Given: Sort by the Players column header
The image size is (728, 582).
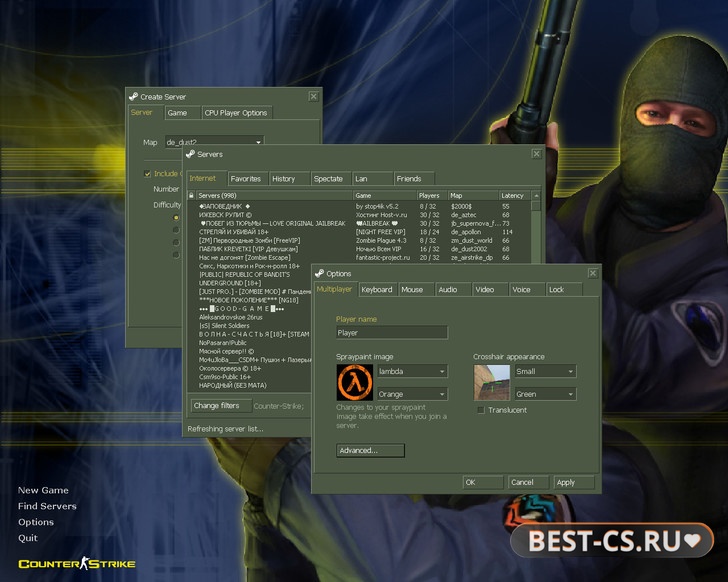Looking at the screenshot, I should tap(432, 195).
